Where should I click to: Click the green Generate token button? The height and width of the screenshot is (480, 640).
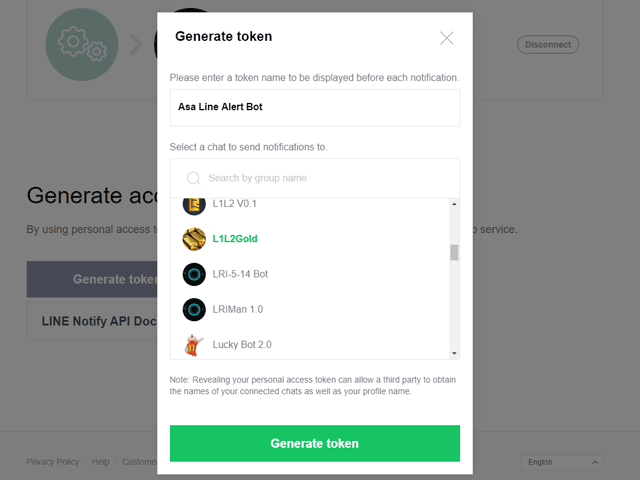click(x=315, y=443)
